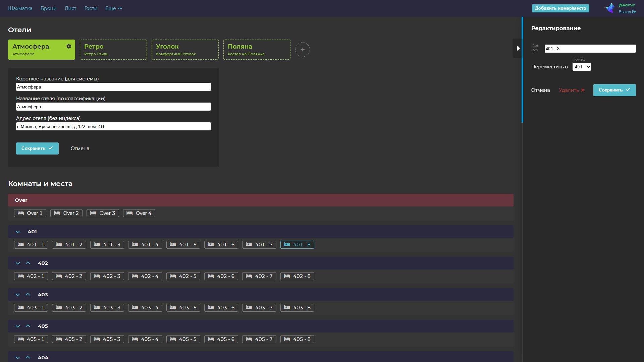
Task: Cancel the hotel details form
Action: [80, 148]
